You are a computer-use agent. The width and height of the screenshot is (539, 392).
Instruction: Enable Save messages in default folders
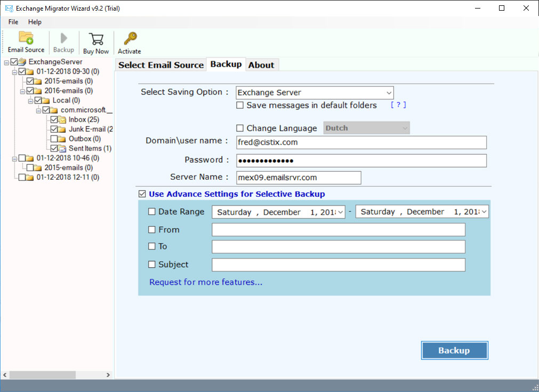click(240, 105)
